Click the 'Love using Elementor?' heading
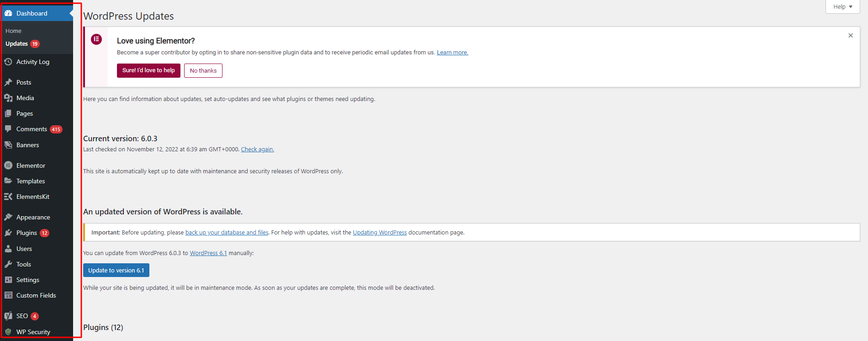Image resolution: width=868 pixels, height=341 pixels. pos(156,41)
